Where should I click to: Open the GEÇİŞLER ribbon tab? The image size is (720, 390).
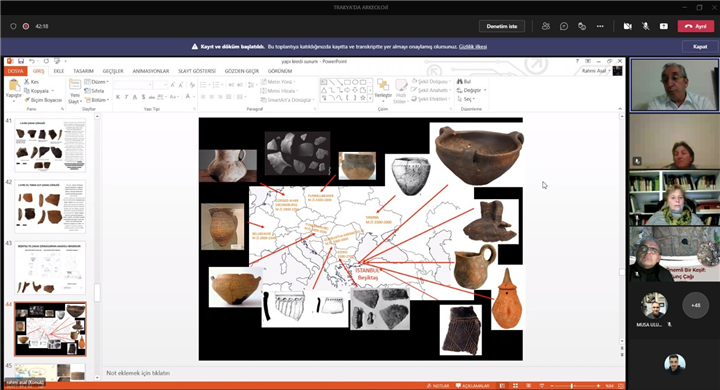113,71
